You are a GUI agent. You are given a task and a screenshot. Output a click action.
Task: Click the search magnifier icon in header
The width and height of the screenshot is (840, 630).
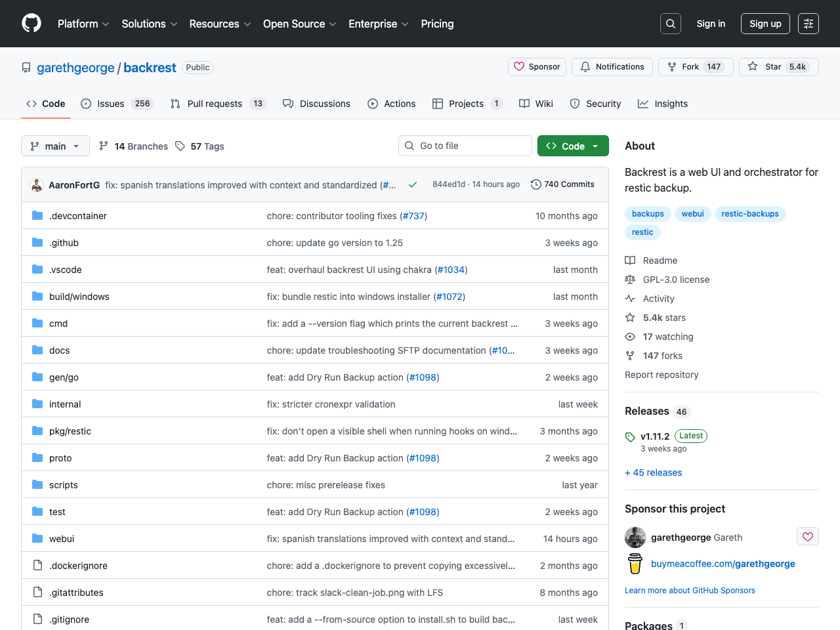coord(670,24)
